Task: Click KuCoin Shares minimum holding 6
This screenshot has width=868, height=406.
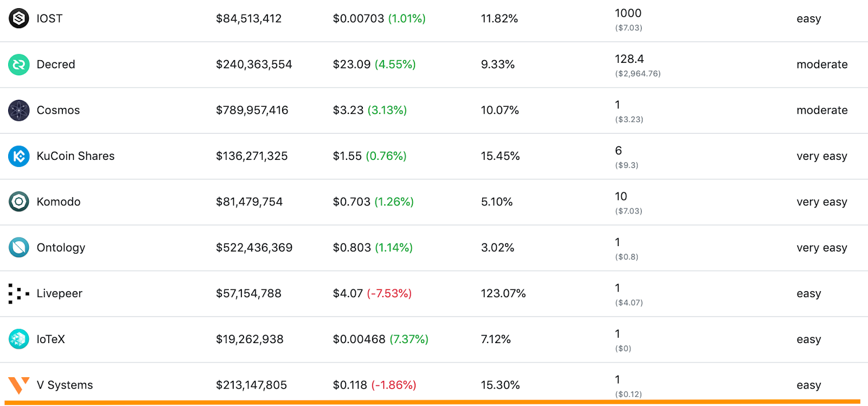Action: coord(618,151)
